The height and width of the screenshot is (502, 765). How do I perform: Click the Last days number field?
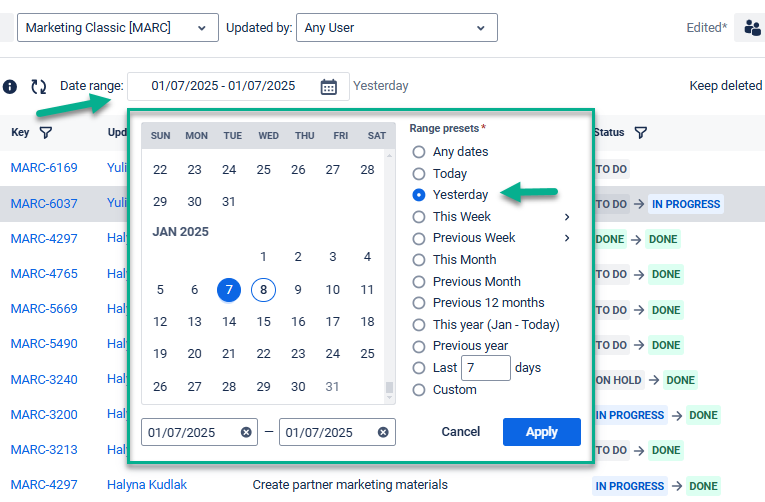pyautogui.click(x=485, y=368)
